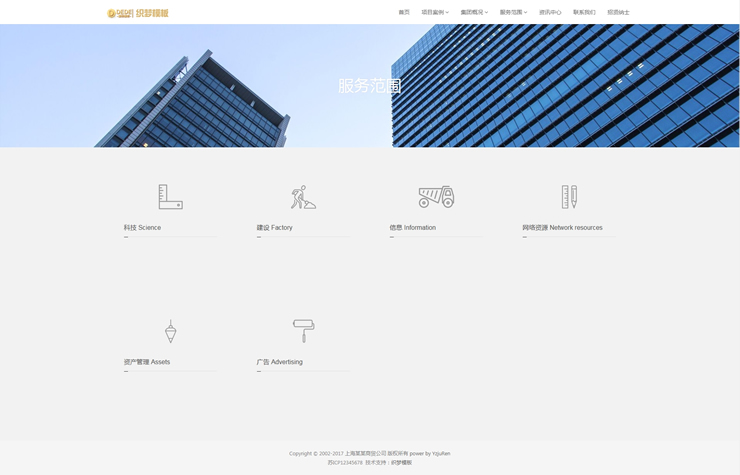Click the 织梦模板 logo in the header
The width and height of the screenshot is (740, 475).
pos(138,13)
